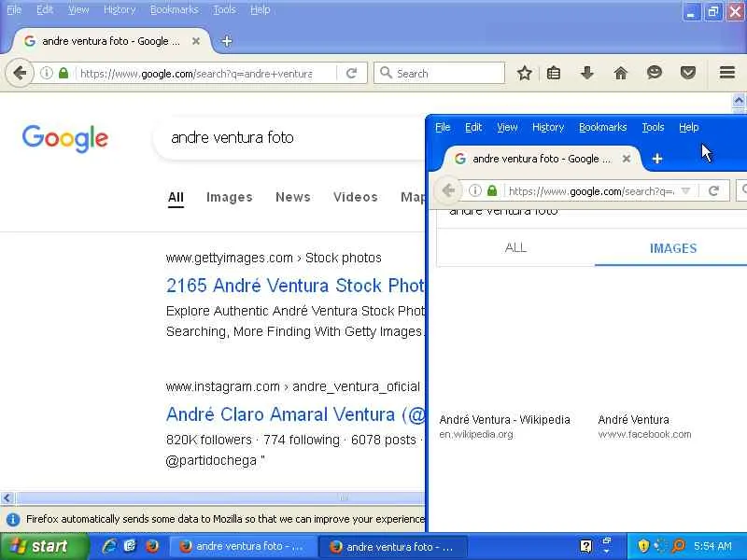Open History menu in rear Firefox window
This screenshot has height=560, width=747.
pyautogui.click(x=120, y=9)
